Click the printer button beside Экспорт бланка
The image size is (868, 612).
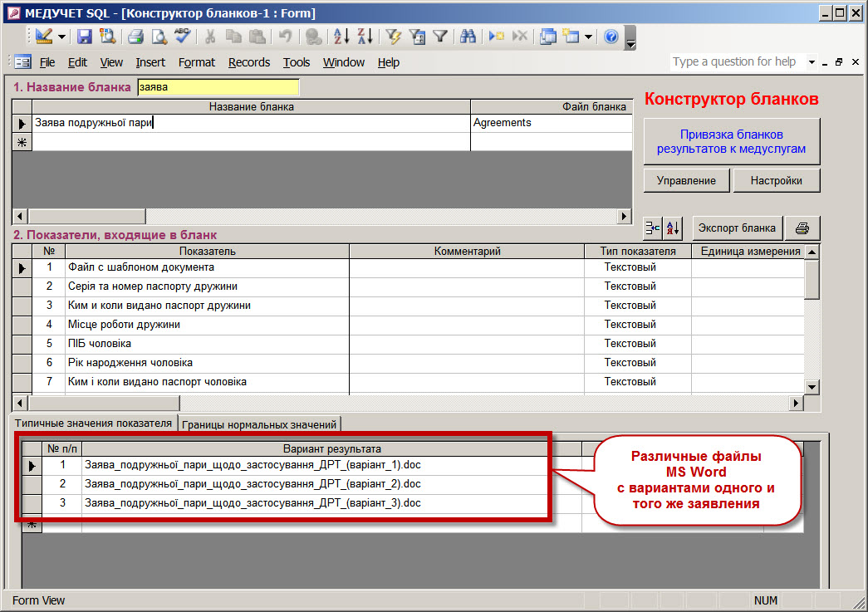coord(802,228)
